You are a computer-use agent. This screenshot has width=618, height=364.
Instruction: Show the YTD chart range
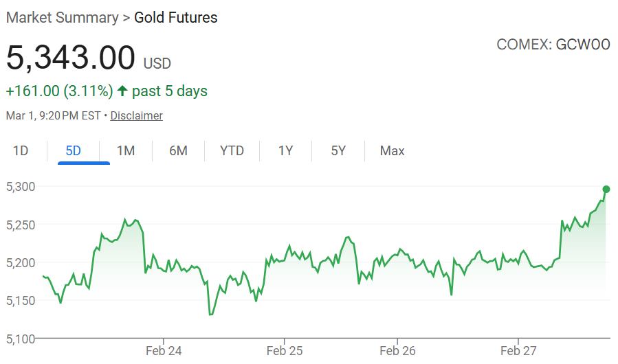coord(232,150)
